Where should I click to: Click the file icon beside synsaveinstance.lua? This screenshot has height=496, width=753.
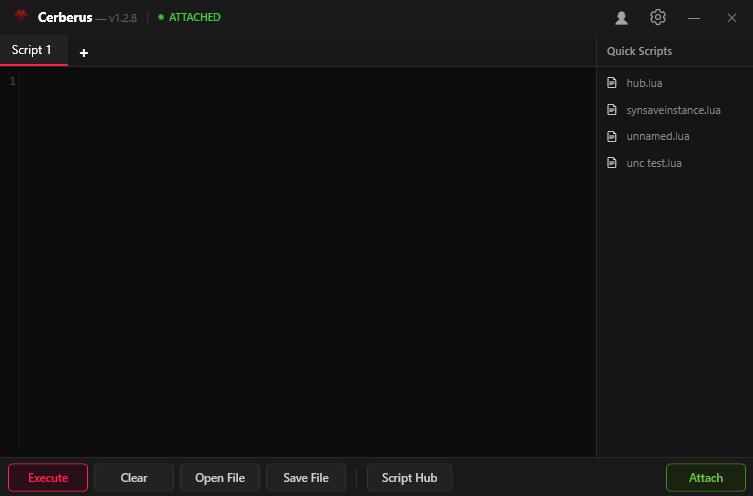pos(611,109)
